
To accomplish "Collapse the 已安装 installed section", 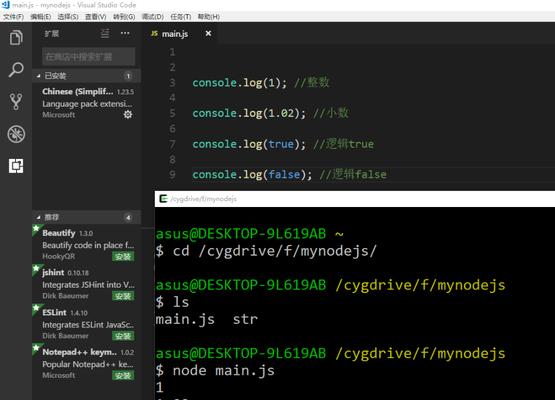I will [87, 76].
